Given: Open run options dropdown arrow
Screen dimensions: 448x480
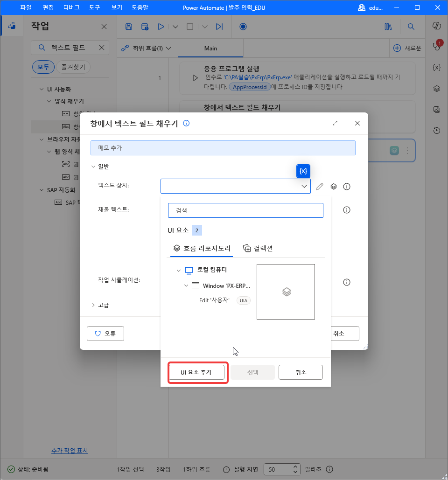Looking at the screenshot, I should click(x=175, y=27).
